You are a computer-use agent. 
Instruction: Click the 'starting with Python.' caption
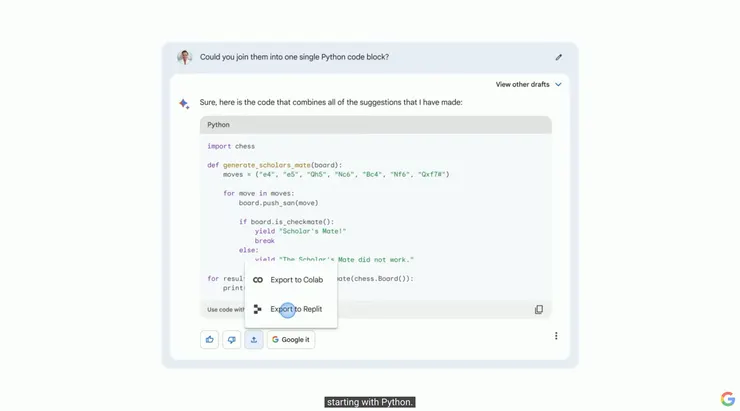point(370,402)
